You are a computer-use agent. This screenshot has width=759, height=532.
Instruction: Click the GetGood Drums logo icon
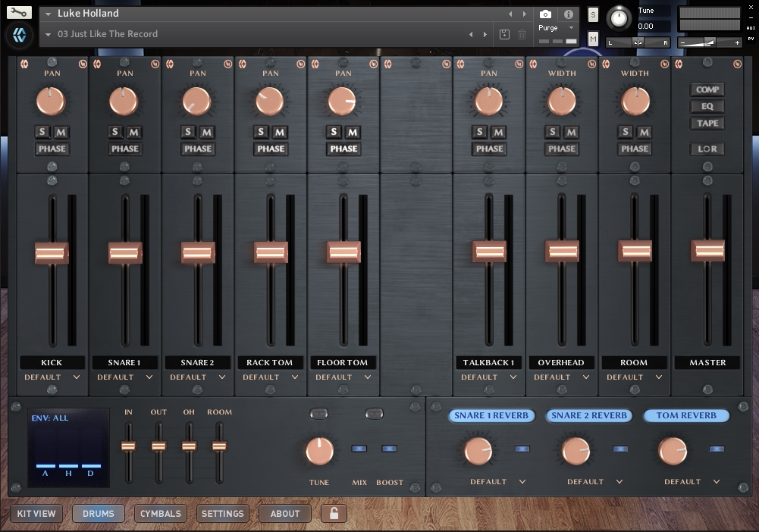click(20, 35)
